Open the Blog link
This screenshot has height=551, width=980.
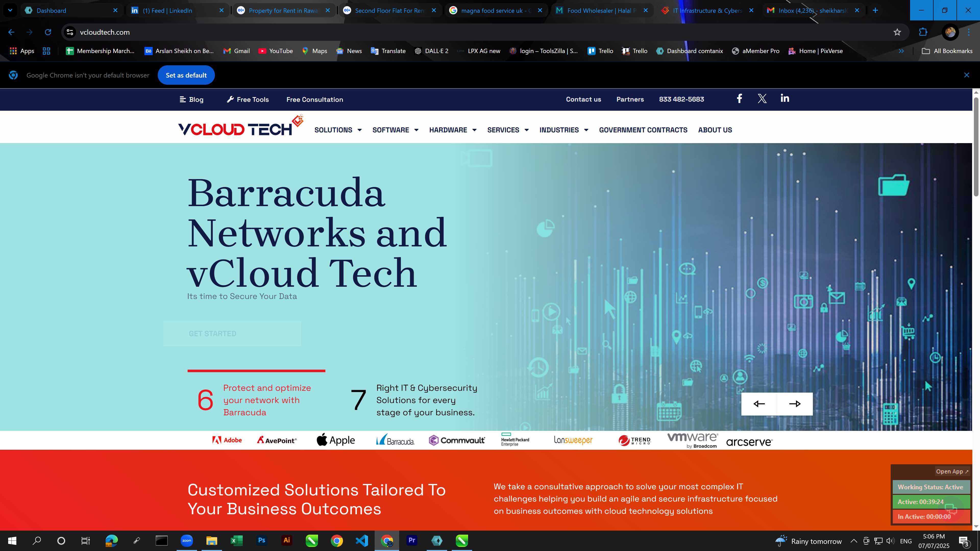tap(191, 100)
